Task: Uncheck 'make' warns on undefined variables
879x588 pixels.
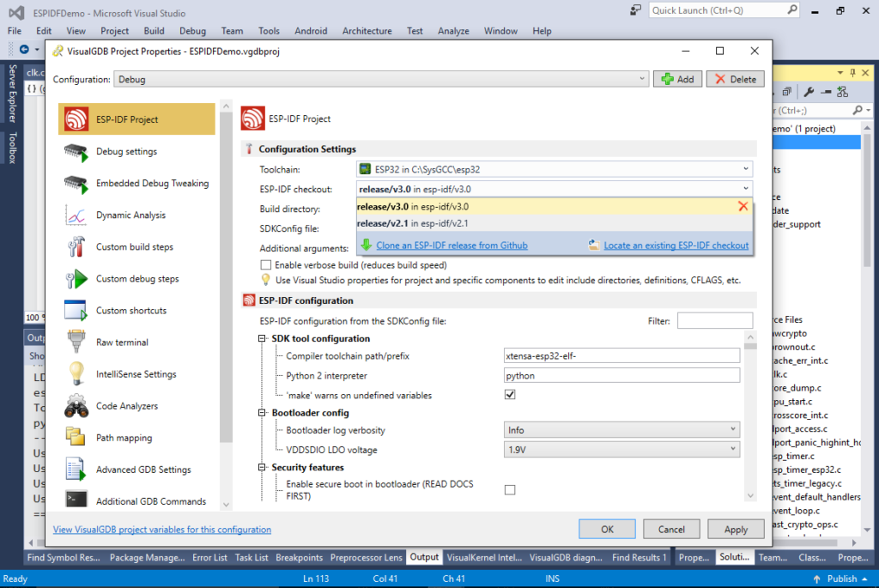Action: pyautogui.click(x=510, y=395)
